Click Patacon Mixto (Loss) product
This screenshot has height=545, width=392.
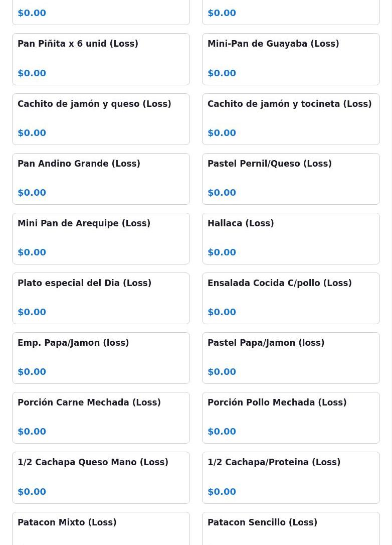coord(101,528)
